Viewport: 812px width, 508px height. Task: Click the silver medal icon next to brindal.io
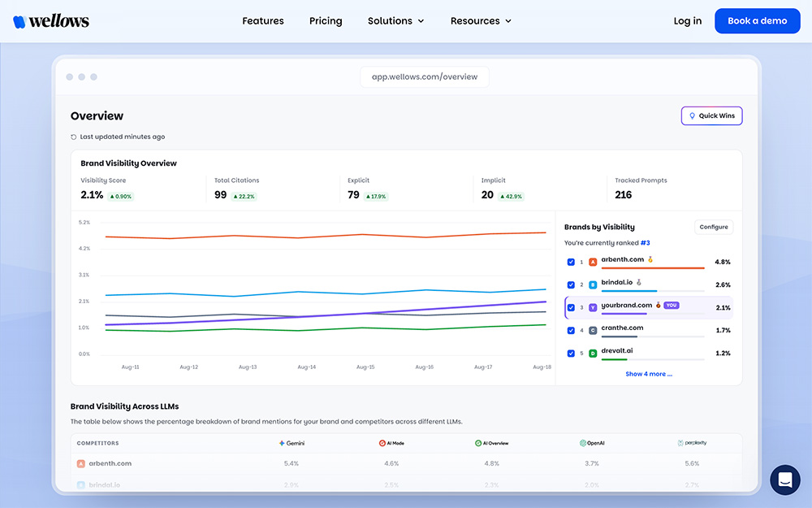pyautogui.click(x=639, y=282)
